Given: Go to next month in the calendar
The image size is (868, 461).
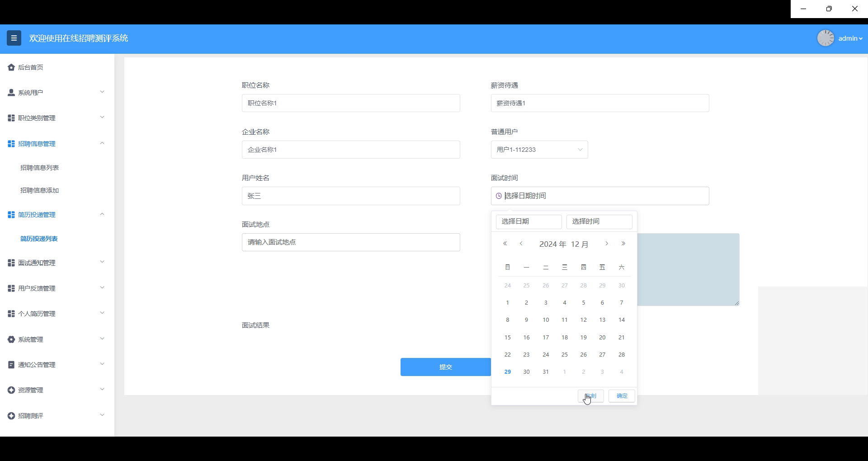Looking at the screenshot, I should pyautogui.click(x=607, y=244).
